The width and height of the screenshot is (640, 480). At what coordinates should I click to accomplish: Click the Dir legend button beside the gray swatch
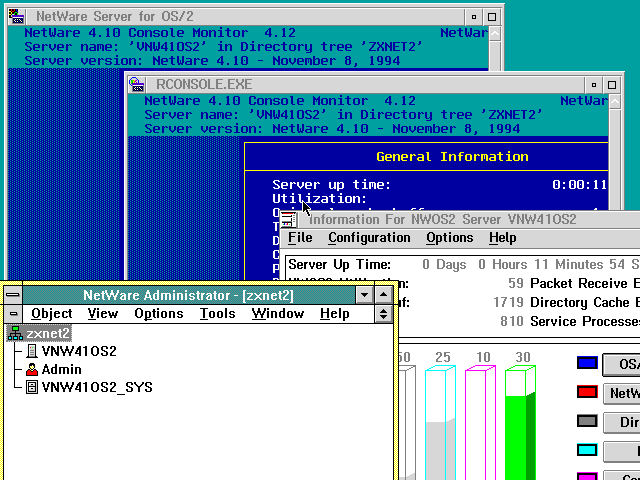coord(621,422)
